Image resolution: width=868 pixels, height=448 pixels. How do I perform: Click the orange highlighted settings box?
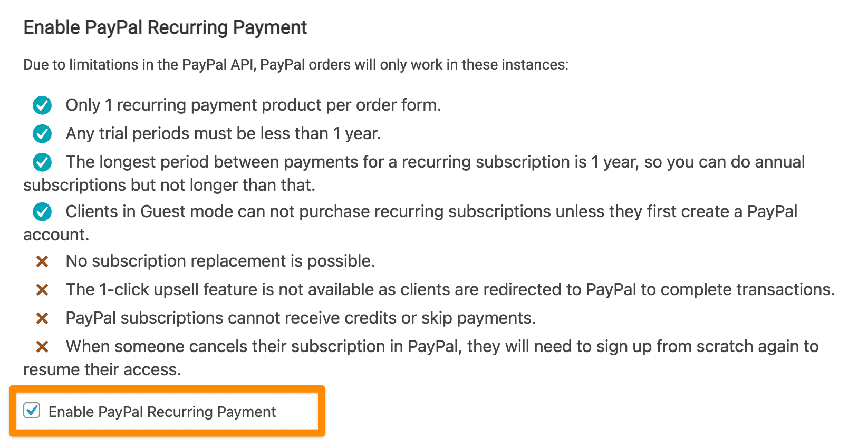(x=168, y=412)
